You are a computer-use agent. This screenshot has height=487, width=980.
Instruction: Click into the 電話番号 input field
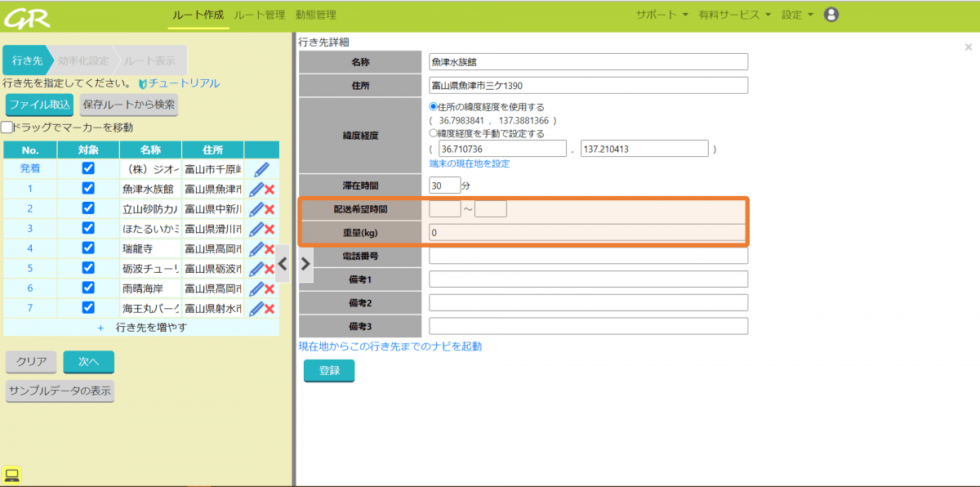588,257
